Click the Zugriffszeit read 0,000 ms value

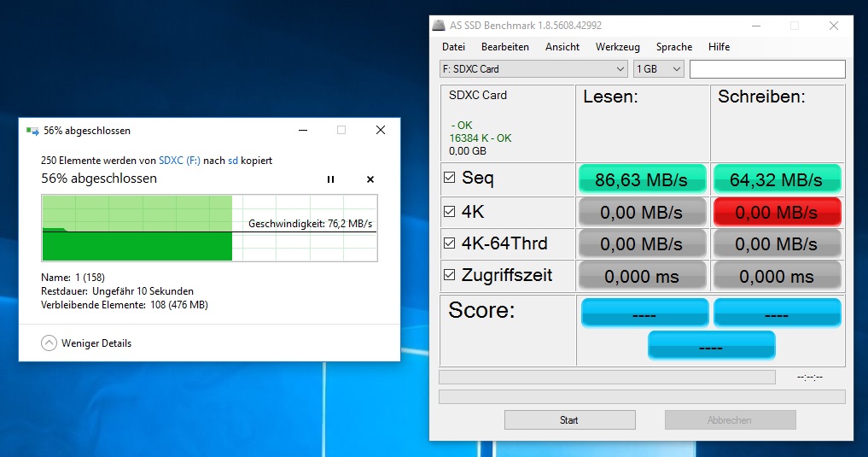coord(642,276)
